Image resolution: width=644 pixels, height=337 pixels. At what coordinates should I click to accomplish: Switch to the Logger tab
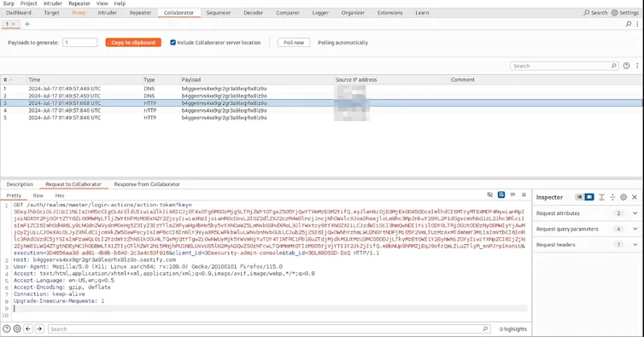pos(320,13)
